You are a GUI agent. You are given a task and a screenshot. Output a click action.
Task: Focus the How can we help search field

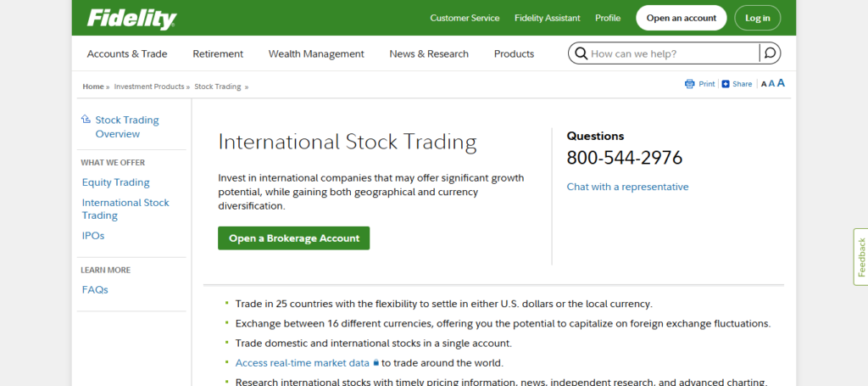pos(674,53)
